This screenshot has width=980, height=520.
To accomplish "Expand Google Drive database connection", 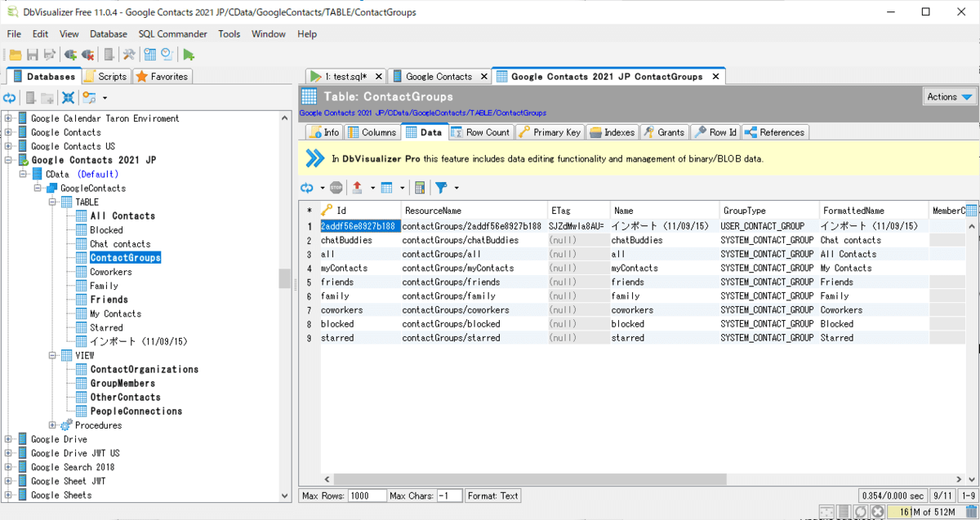I will 9,439.
